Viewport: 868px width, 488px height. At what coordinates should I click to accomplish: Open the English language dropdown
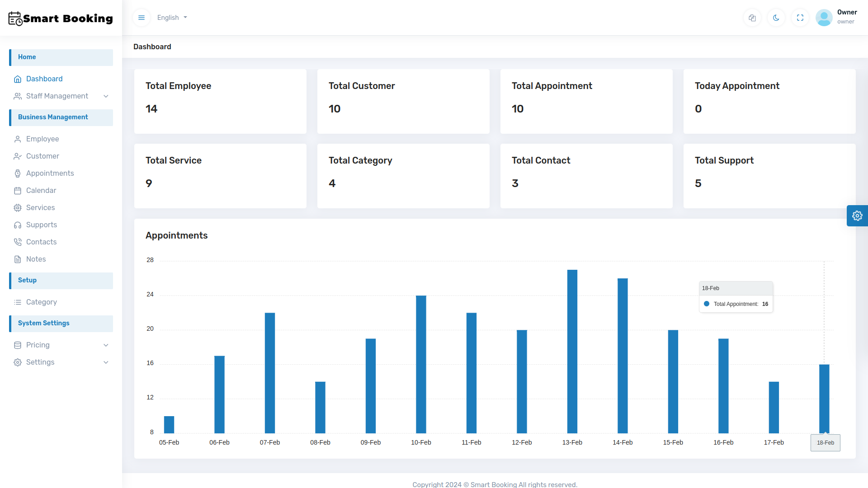point(172,18)
